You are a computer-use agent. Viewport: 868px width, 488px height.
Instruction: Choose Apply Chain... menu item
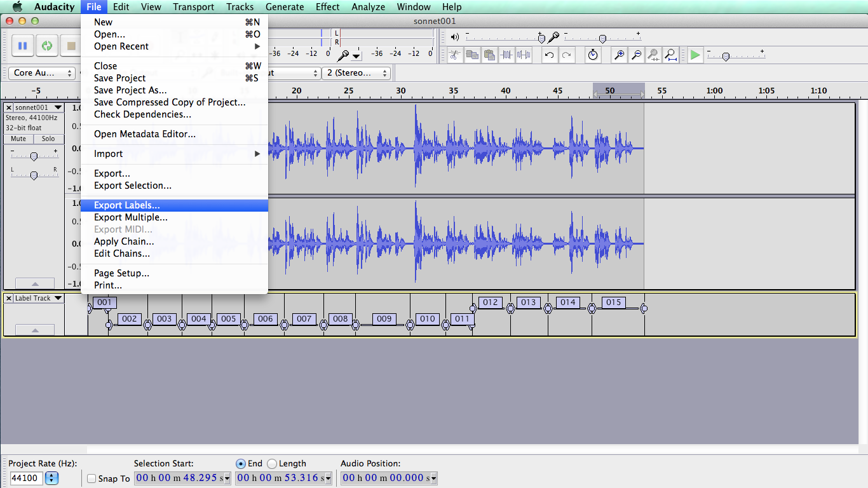pos(174,241)
